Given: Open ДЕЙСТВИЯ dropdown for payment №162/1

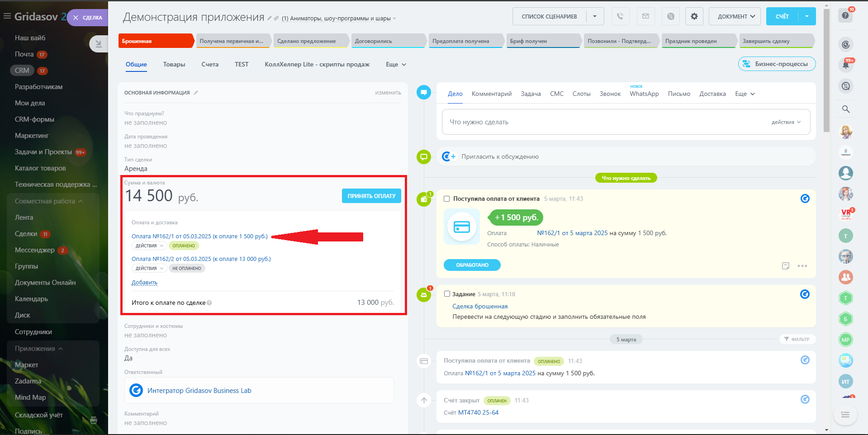Looking at the screenshot, I should tap(149, 246).
